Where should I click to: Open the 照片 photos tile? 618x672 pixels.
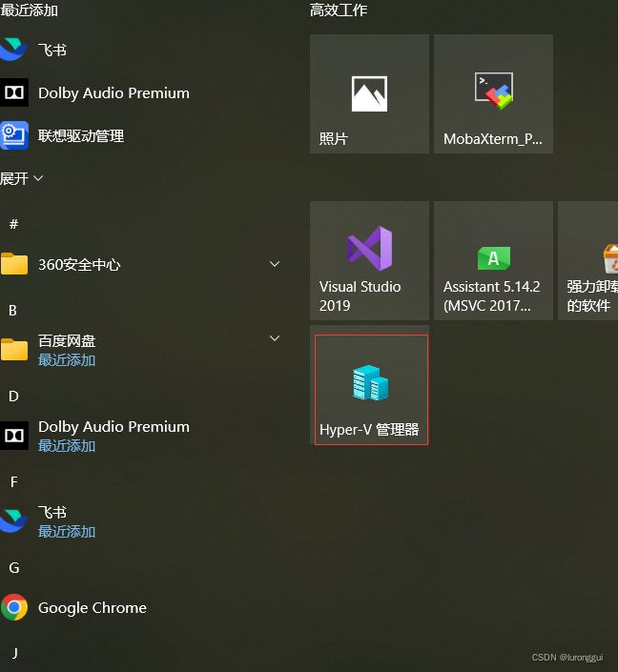coord(369,93)
